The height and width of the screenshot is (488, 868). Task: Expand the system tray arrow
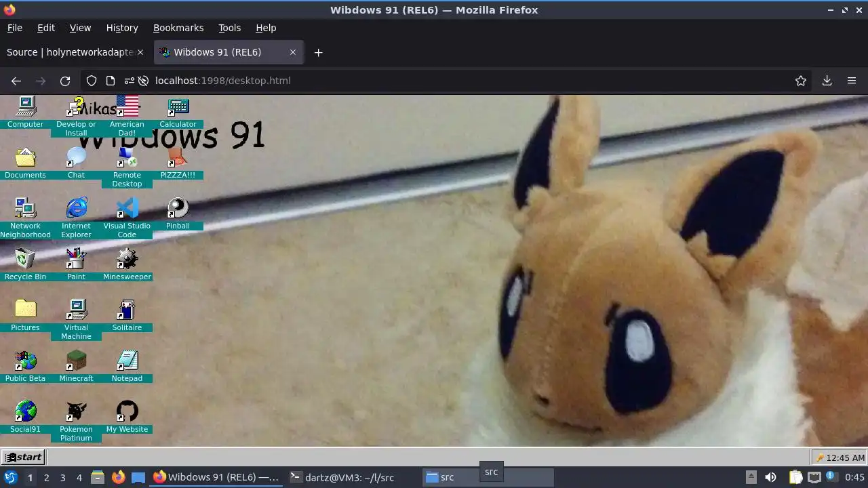pos(751,477)
